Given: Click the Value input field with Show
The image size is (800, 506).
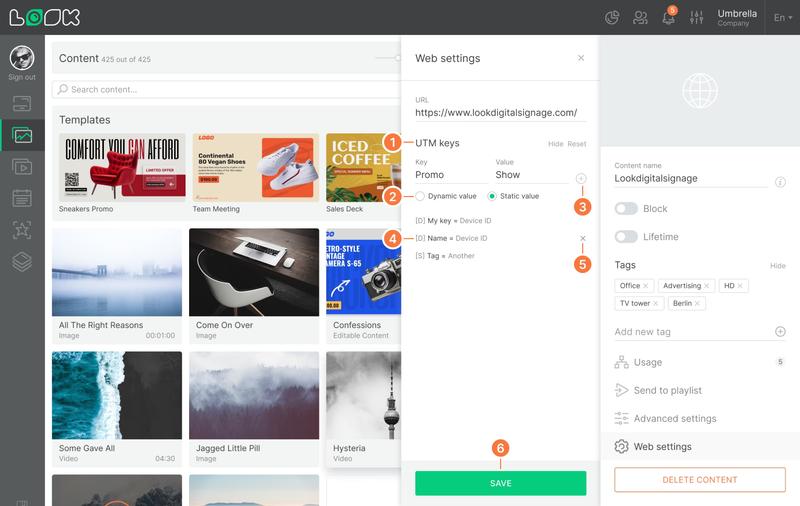Looking at the screenshot, I should point(532,175).
